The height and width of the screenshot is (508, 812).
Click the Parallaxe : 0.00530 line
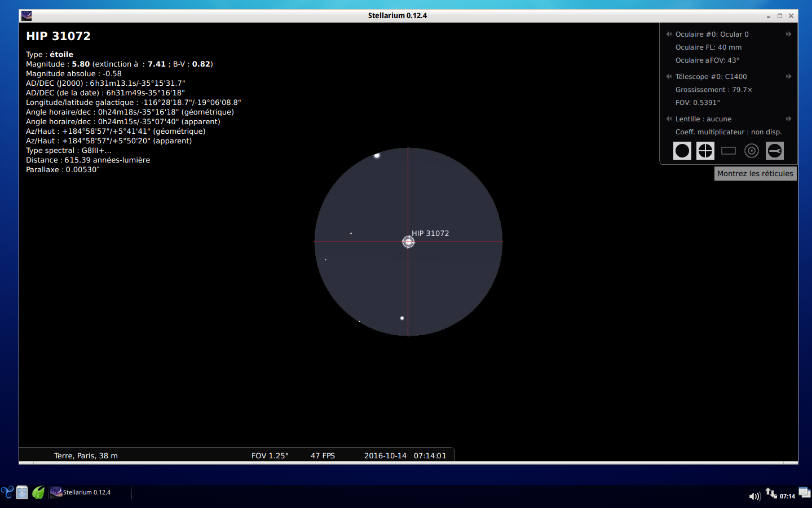pos(63,170)
